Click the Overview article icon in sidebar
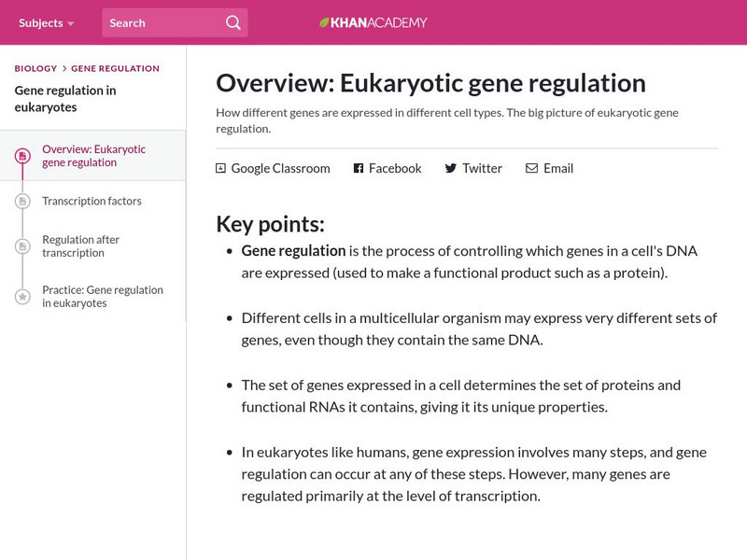This screenshot has width=747, height=560. pyautogui.click(x=22, y=156)
